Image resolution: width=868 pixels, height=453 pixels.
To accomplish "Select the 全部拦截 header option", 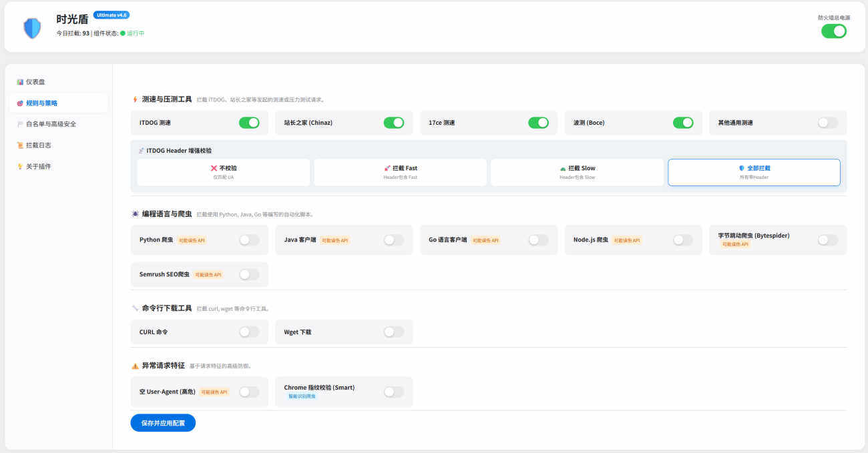I will [x=754, y=172].
